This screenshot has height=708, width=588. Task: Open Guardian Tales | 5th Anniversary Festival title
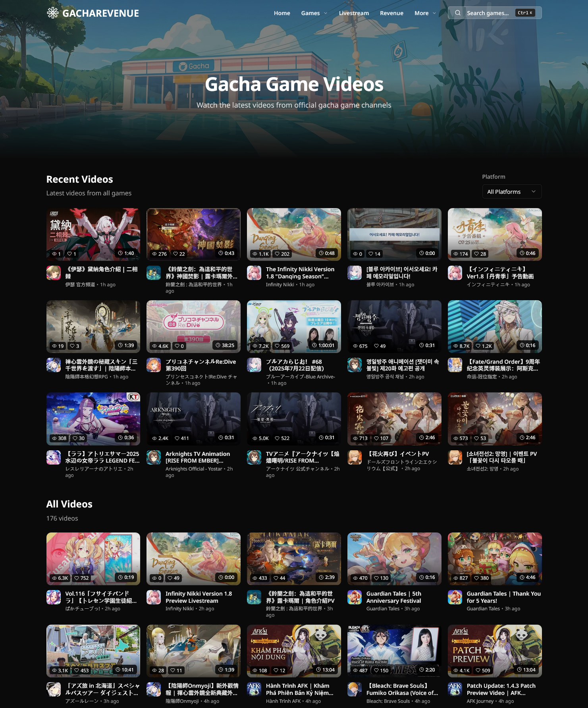[x=394, y=597]
